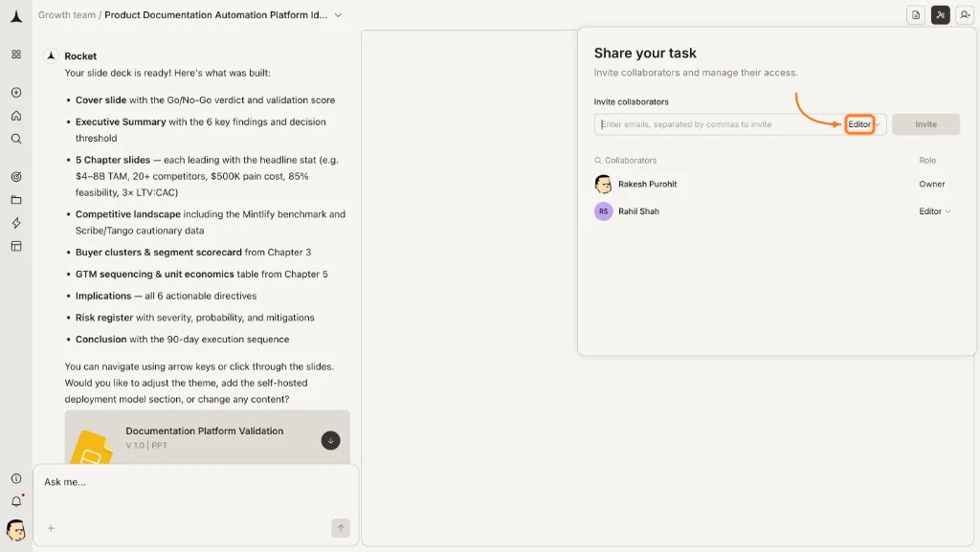Create a new task via the plus icon

pyautogui.click(x=15, y=93)
